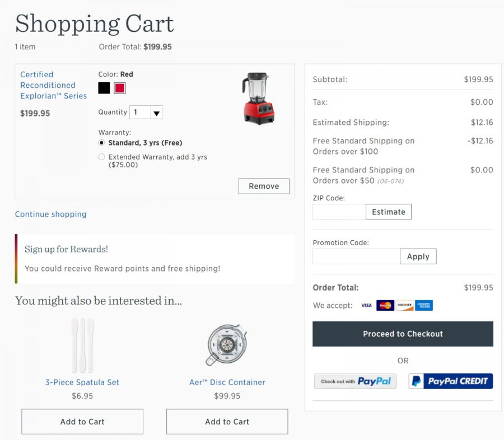Focus the ZIP Code field
504x440 pixels.
339,212
